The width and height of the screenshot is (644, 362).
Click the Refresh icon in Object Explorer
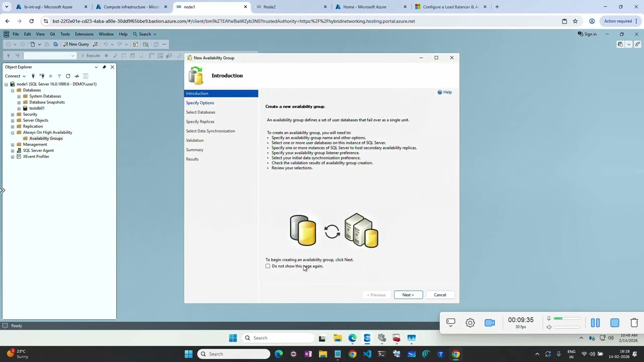pyautogui.click(x=68, y=76)
